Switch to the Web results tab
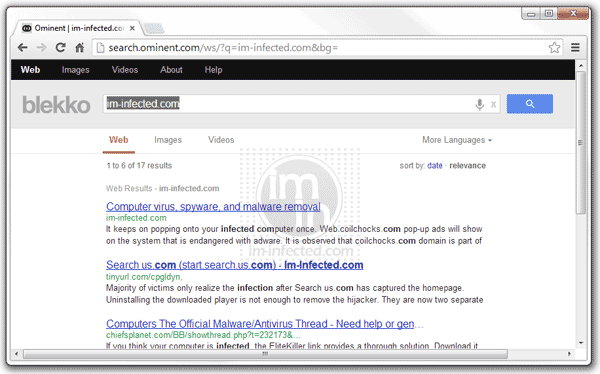Image resolution: width=600 pixels, height=374 pixels. [119, 140]
